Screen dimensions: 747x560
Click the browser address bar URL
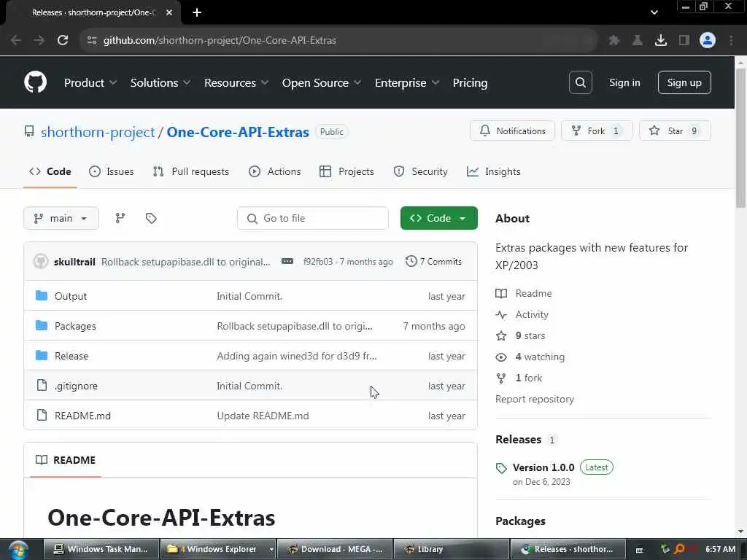tap(220, 40)
